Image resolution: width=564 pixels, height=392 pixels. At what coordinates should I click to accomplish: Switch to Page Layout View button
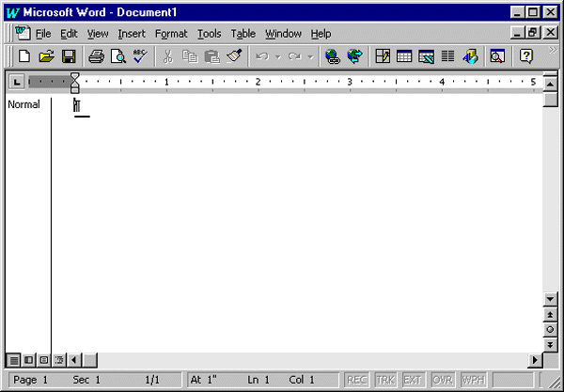pyautogui.click(x=43, y=360)
